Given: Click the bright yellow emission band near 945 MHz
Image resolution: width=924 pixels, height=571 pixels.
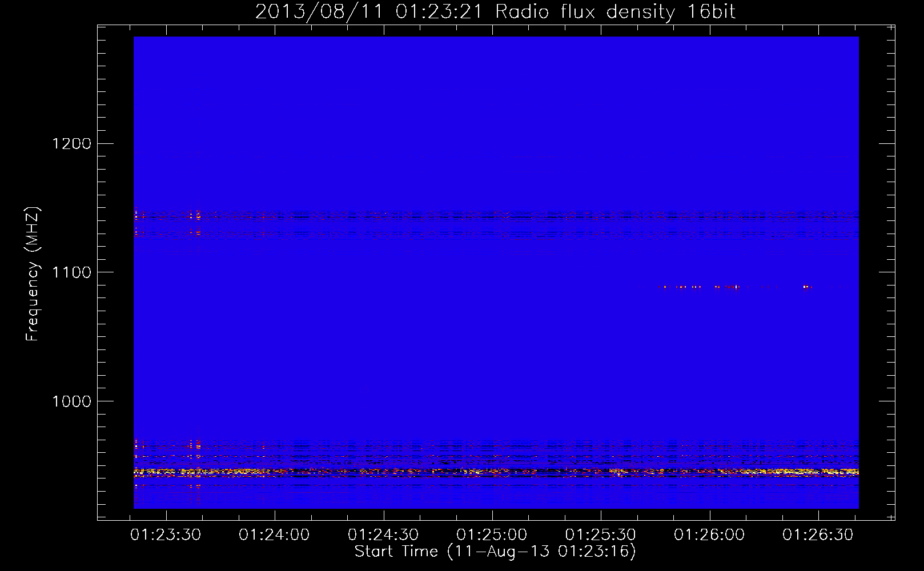Looking at the screenshot, I should tap(496, 472).
